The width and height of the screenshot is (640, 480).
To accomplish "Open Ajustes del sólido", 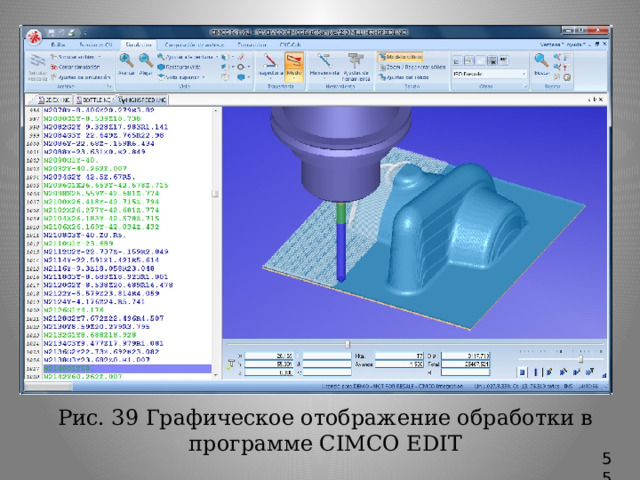I will [403, 77].
